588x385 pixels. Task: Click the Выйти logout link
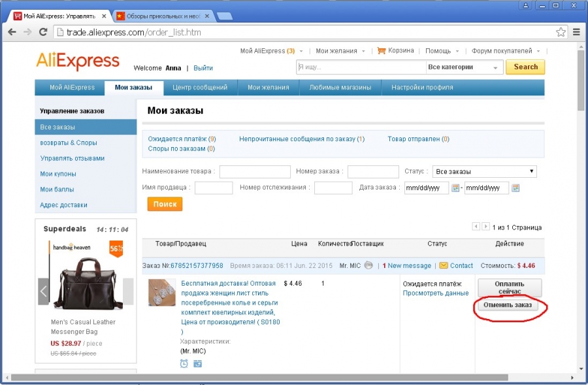tap(203, 68)
